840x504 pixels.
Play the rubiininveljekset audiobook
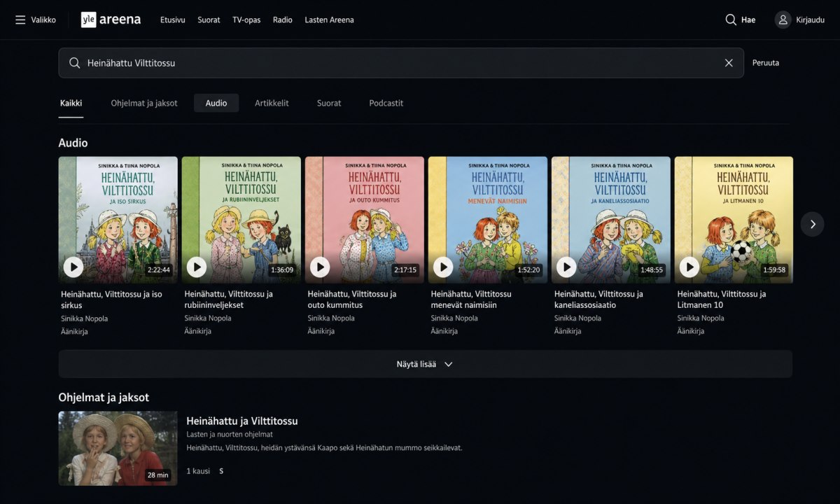pyautogui.click(x=197, y=267)
